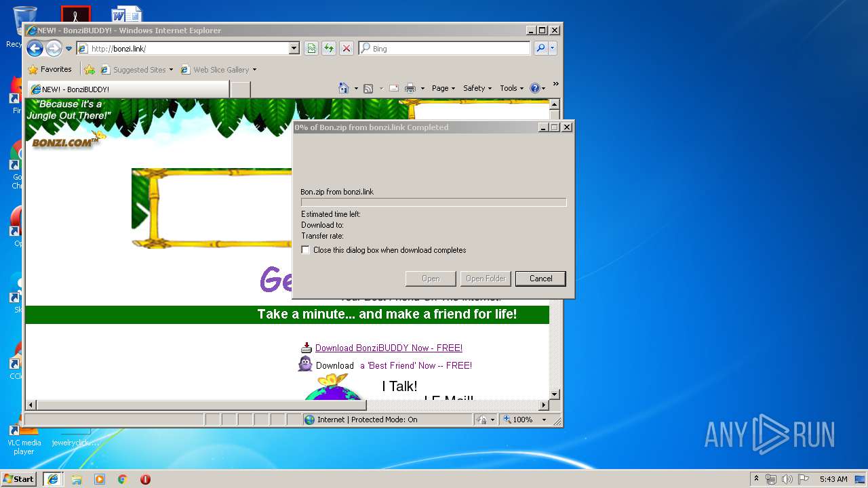Click the Action Center flag icon
The image size is (868, 488).
point(804,479)
